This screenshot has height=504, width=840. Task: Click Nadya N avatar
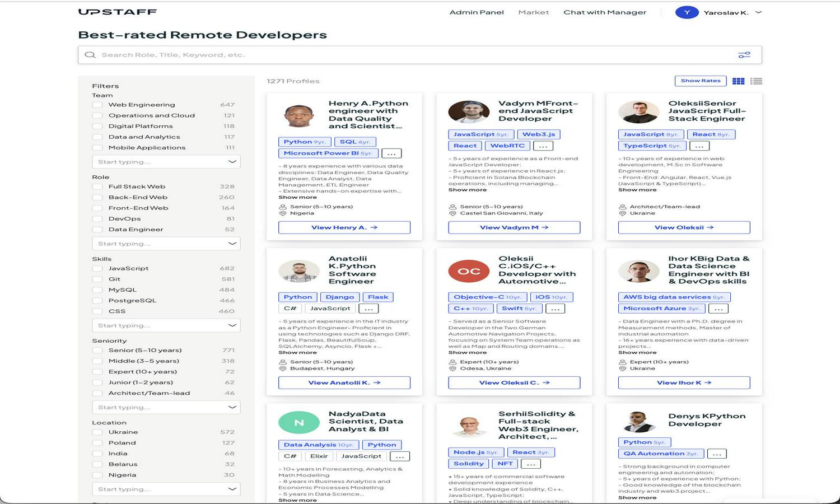pos(299,423)
